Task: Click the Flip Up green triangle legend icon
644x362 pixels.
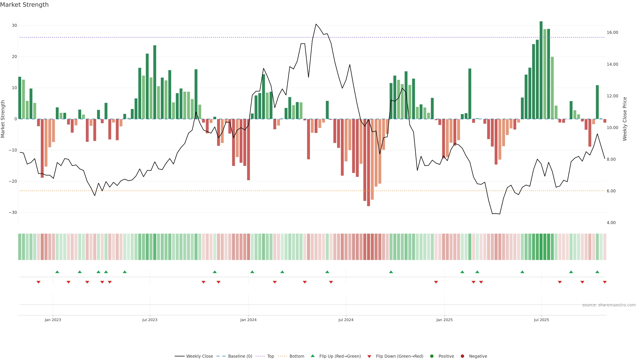Action: point(312,356)
